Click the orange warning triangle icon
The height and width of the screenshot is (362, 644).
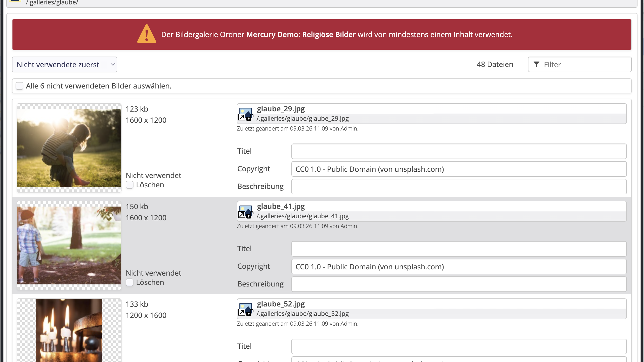pos(147,34)
